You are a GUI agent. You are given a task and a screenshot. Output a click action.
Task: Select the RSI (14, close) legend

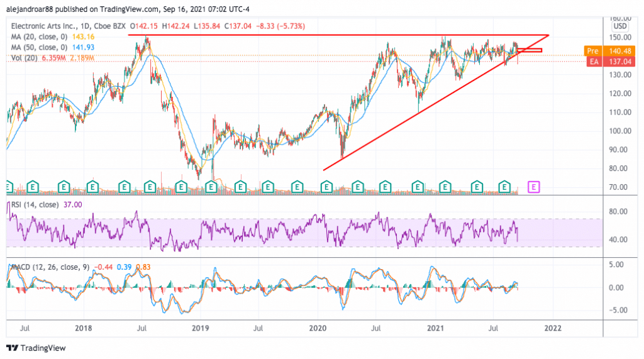click(35, 204)
